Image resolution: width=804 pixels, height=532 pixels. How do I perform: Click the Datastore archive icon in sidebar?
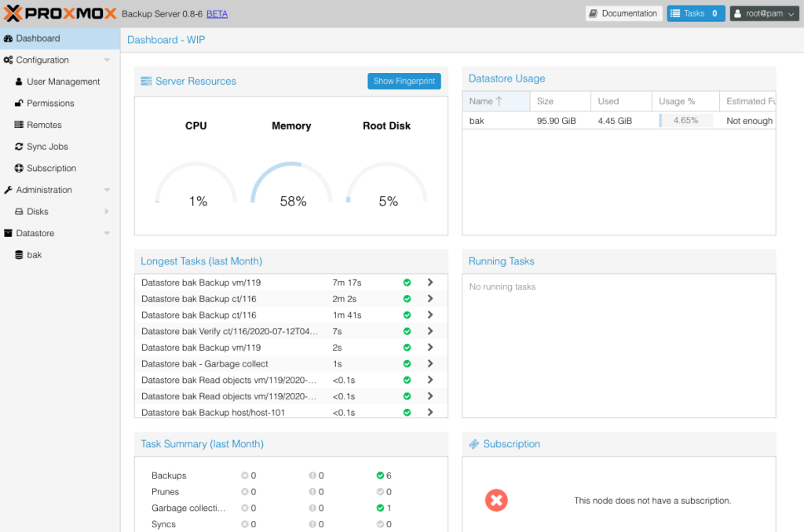[x=8, y=233]
